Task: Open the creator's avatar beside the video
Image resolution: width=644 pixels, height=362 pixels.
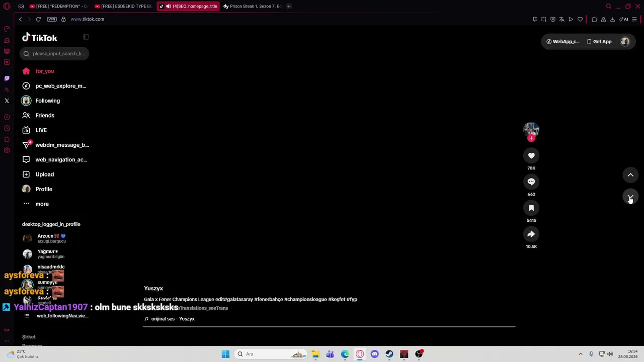Action: [x=531, y=129]
